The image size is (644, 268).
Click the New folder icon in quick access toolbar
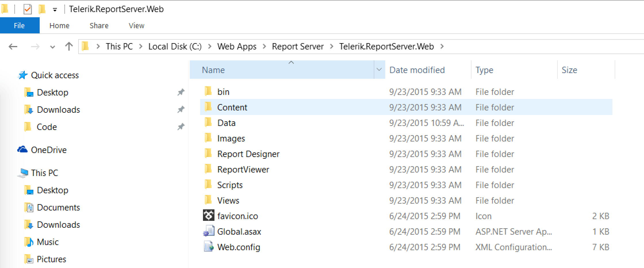[42, 9]
